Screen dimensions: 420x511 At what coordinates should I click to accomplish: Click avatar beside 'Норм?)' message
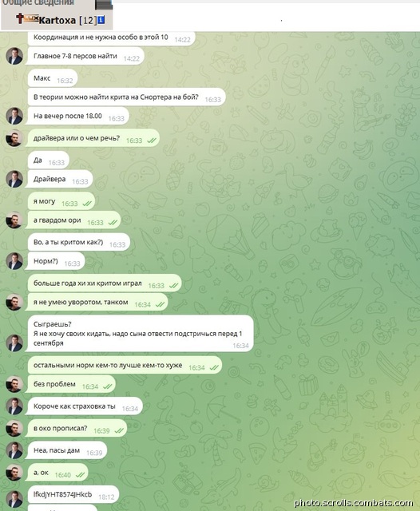click(x=14, y=261)
